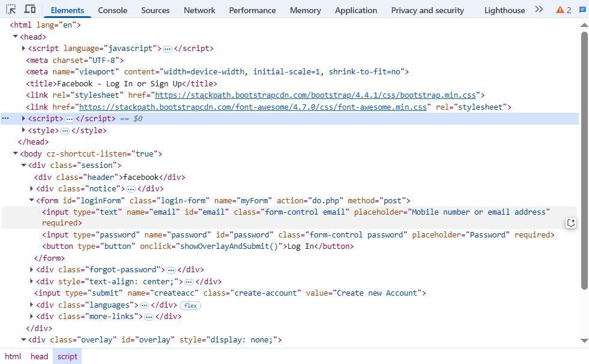Open the font-awesome.min.css stylesheet link

pos(253,107)
